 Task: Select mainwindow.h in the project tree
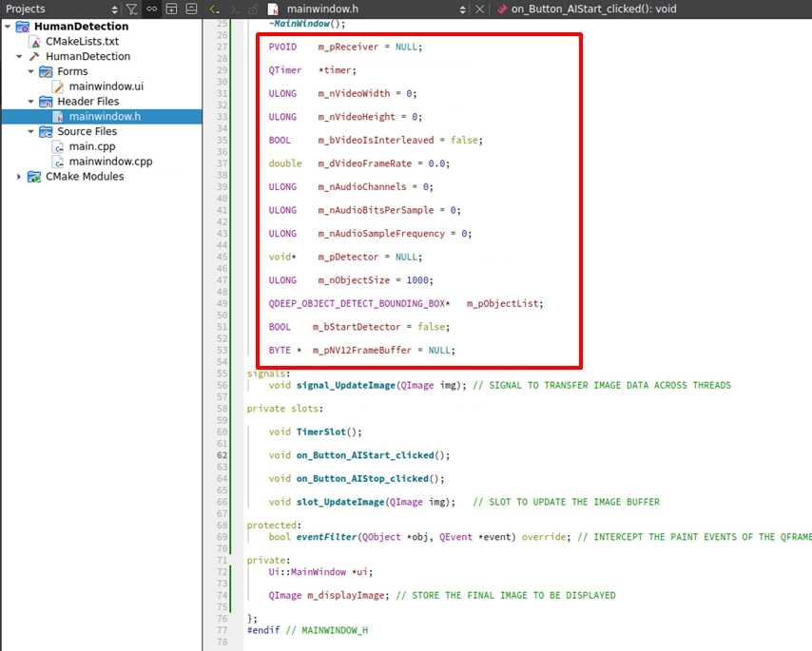click(x=105, y=116)
